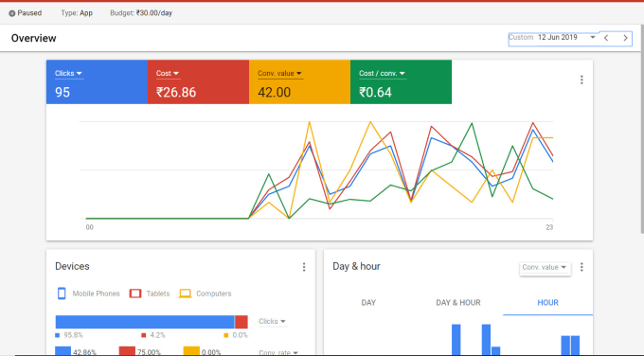Open the Cost / conv. metric dropdown in green tile
The width and height of the screenshot is (644, 356).
(382, 74)
